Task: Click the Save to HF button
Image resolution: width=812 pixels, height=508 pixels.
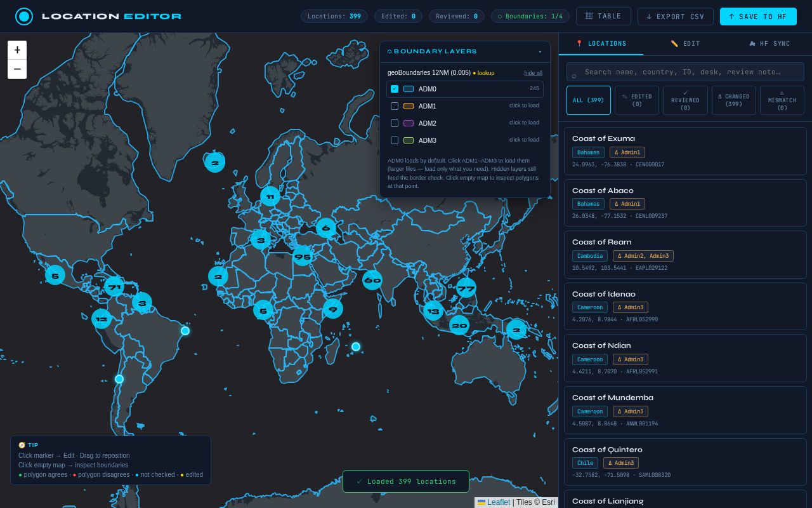Action: [758, 17]
